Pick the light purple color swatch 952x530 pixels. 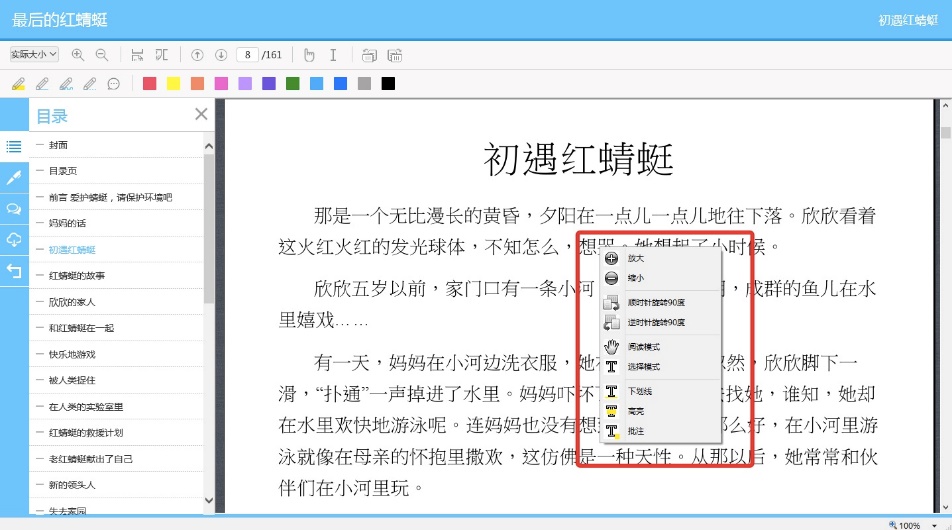point(245,83)
